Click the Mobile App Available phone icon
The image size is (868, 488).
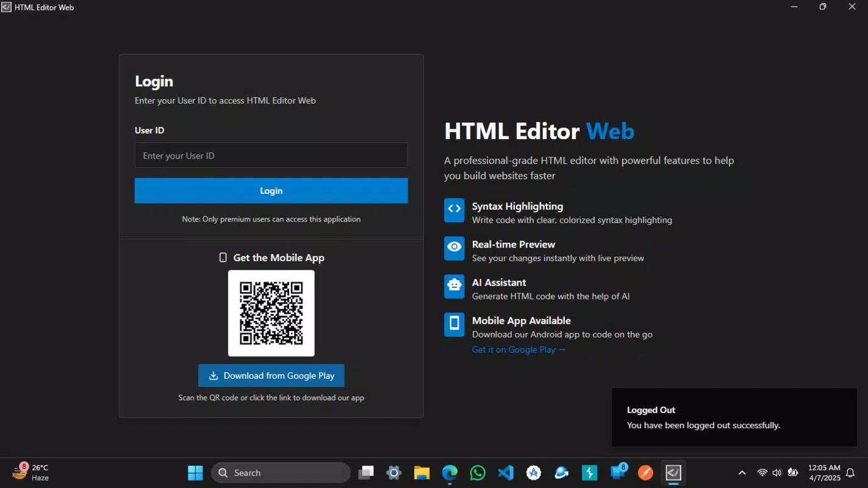pos(454,325)
